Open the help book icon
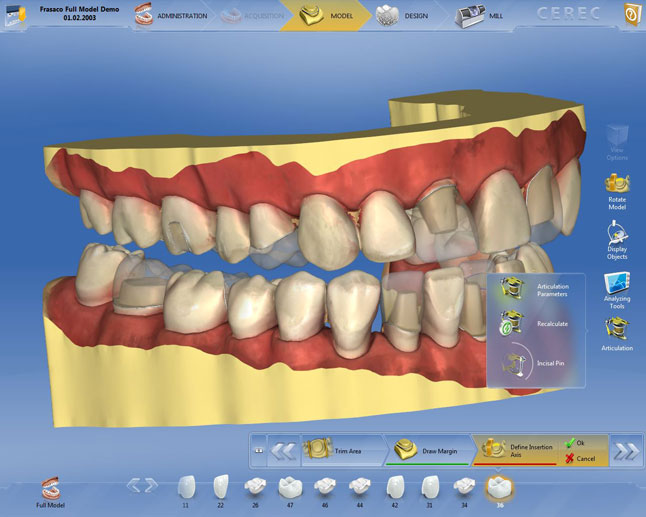 [631, 14]
